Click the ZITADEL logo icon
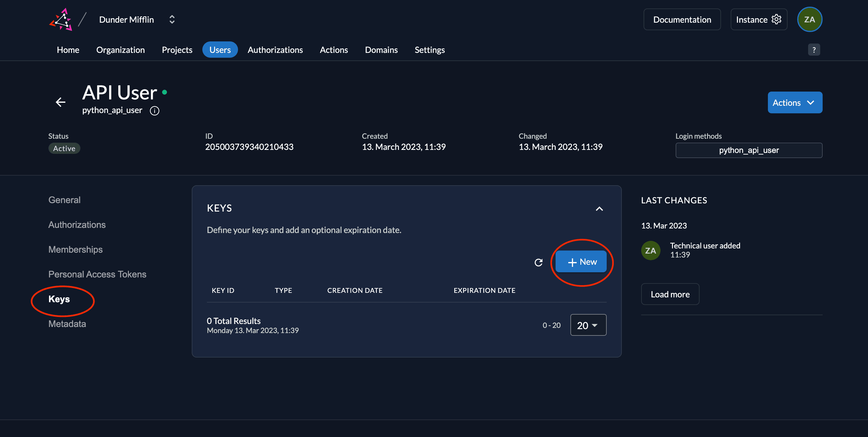 click(61, 20)
